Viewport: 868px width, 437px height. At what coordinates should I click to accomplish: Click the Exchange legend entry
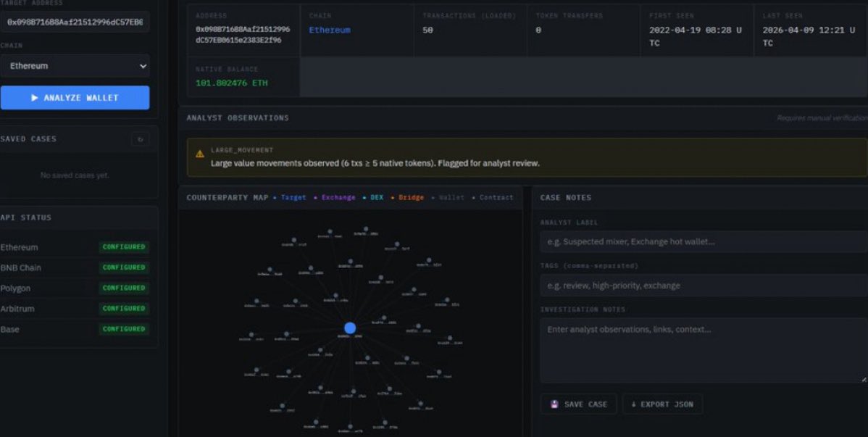point(334,198)
